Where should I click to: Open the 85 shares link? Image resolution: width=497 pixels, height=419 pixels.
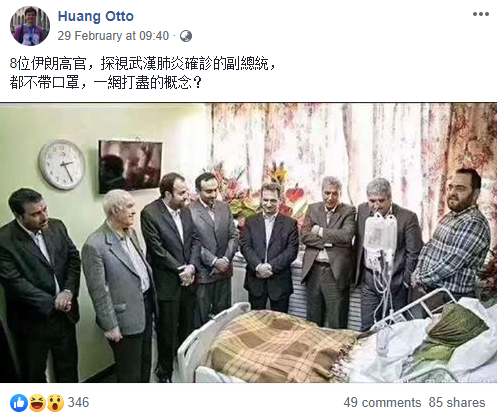[457, 402]
